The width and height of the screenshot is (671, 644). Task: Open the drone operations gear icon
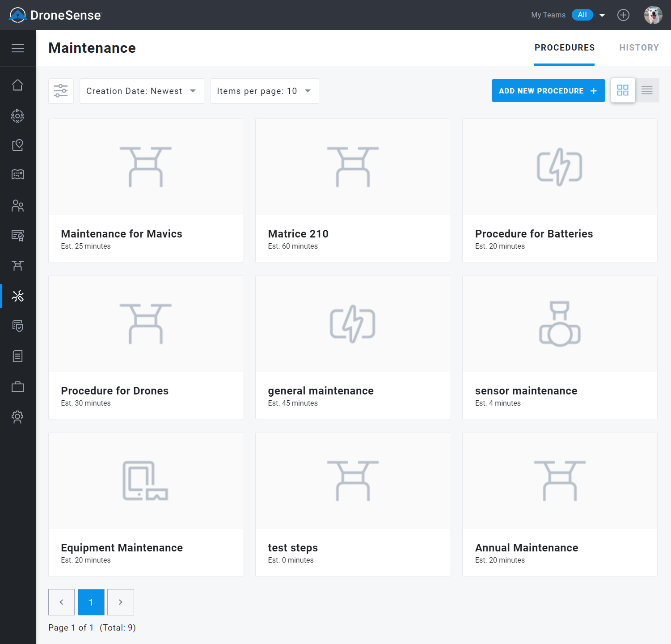17,116
